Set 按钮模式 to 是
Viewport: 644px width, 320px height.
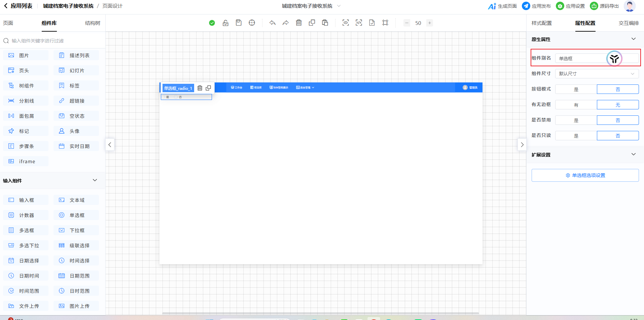pos(576,90)
